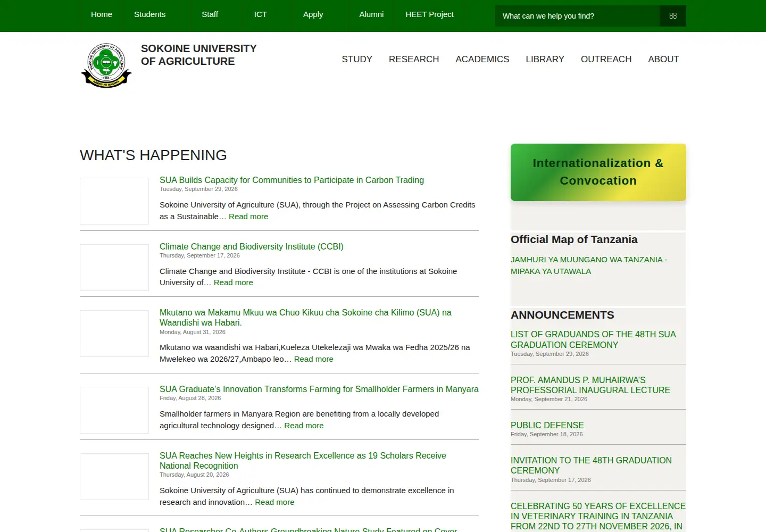Image resolution: width=766 pixels, height=532 pixels.
Task: Go to the Apply page
Action: tap(313, 14)
